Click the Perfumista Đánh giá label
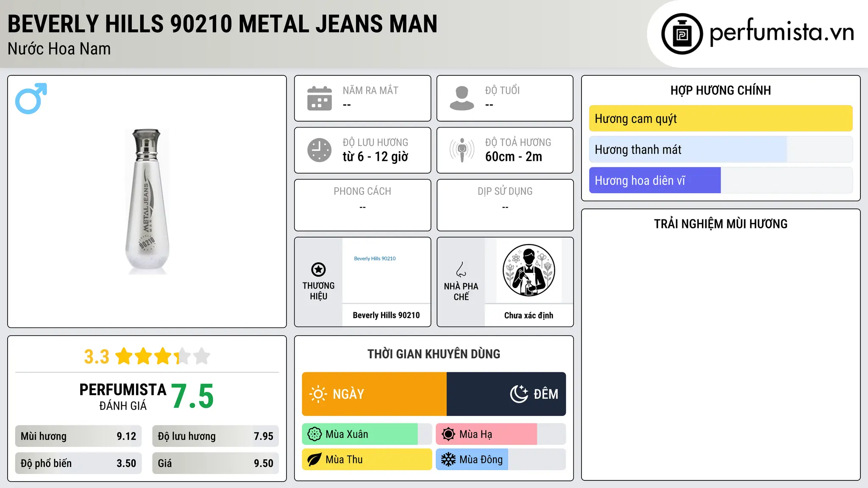Image resolution: width=868 pixels, height=488 pixels. point(123,396)
